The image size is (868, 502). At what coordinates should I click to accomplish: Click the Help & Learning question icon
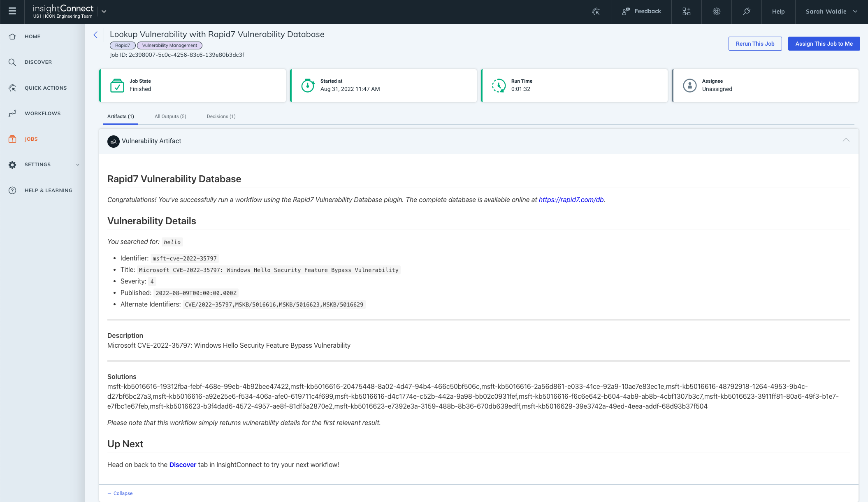click(12, 191)
